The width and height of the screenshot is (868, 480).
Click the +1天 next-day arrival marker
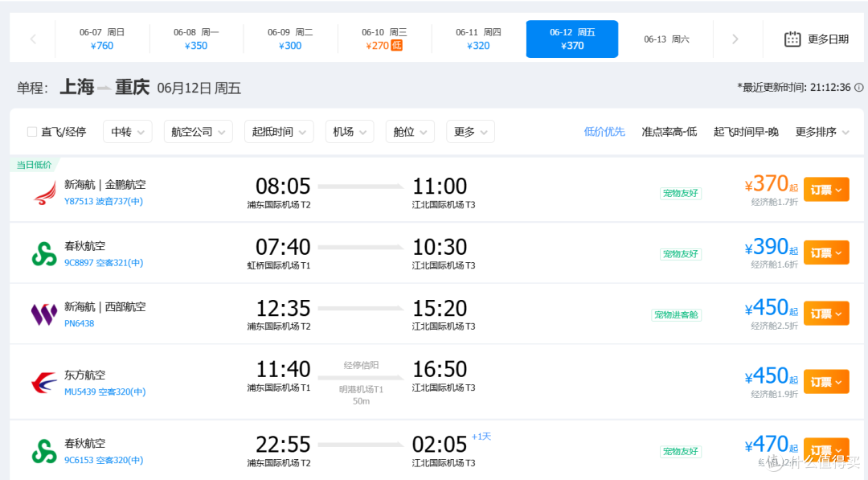point(481,437)
